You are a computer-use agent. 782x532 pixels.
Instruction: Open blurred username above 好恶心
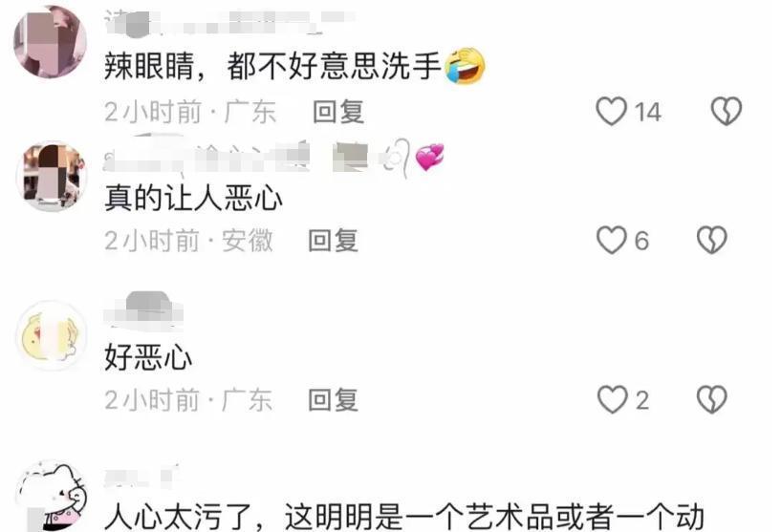143,311
